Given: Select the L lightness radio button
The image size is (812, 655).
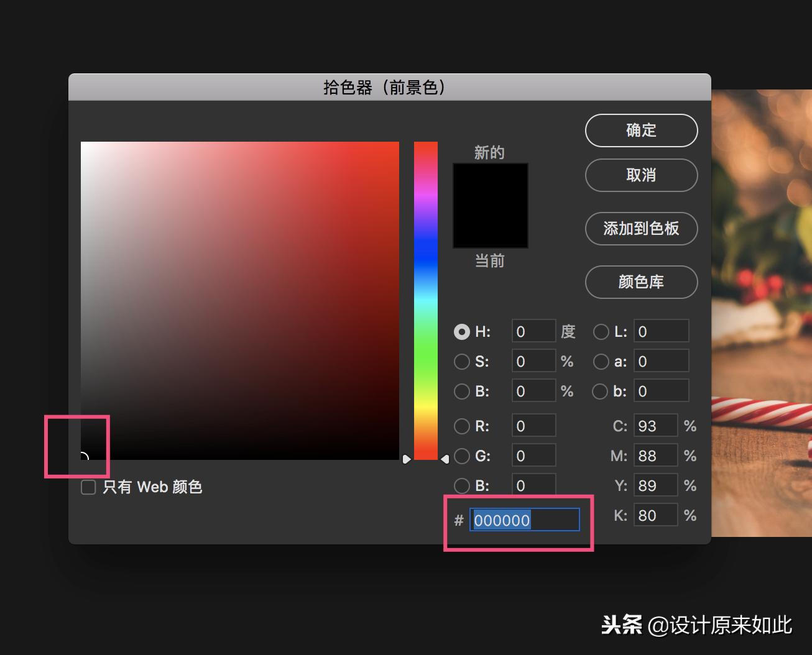Looking at the screenshot, I should coord(601,331).
